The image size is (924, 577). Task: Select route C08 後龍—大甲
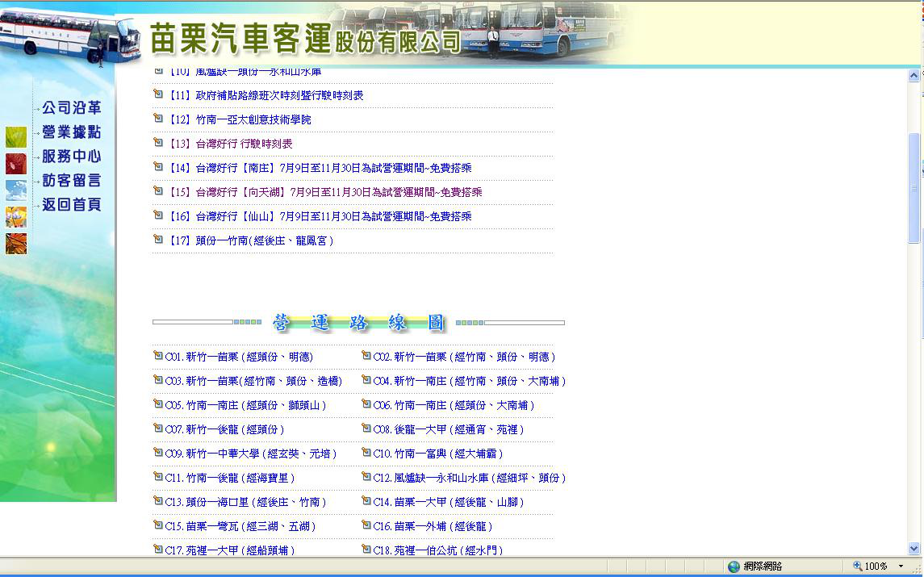tap(449, 429)
